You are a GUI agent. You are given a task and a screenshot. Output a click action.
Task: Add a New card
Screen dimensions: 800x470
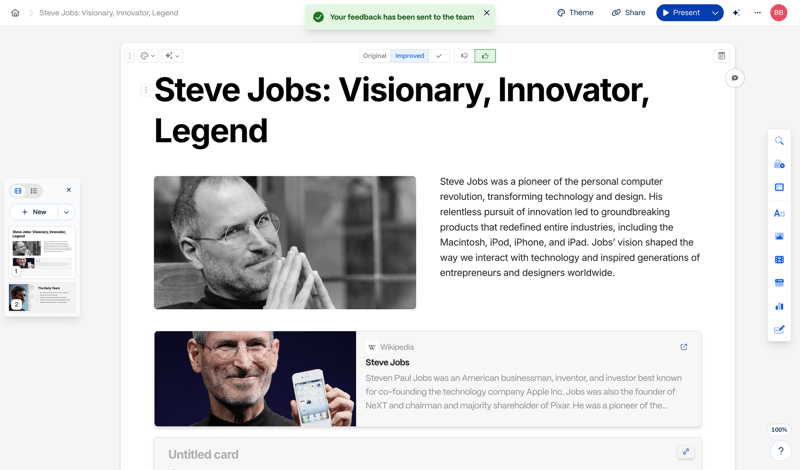click(34, 212)
